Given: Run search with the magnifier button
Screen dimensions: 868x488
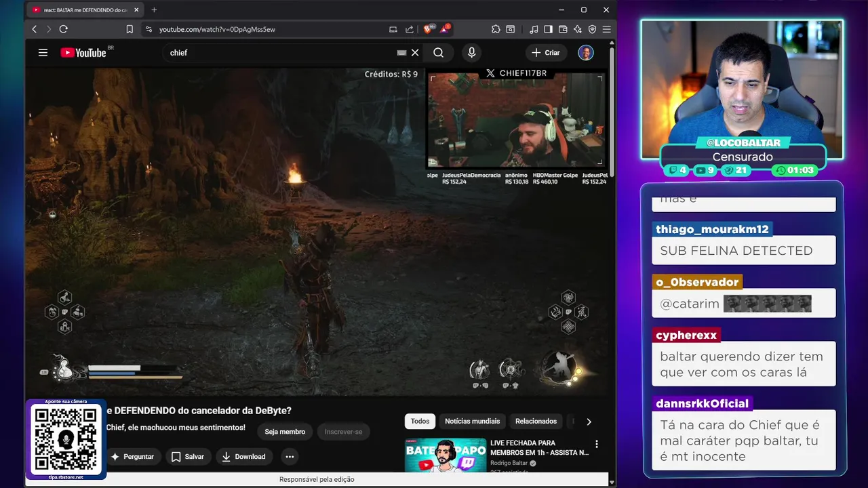Looking at the screenshot, I should (x=439, y=53).
